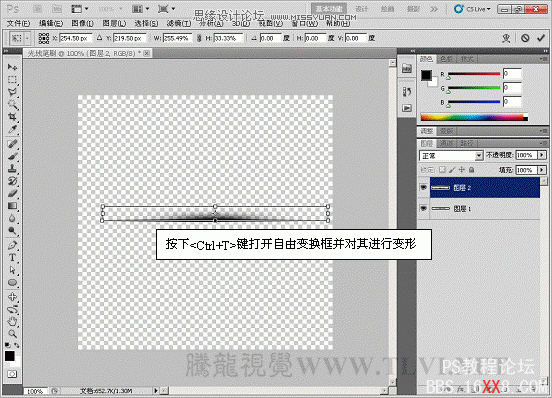Switch to the 设计 workspace
This screenshot has width=552, height=398.
(362, 9)
